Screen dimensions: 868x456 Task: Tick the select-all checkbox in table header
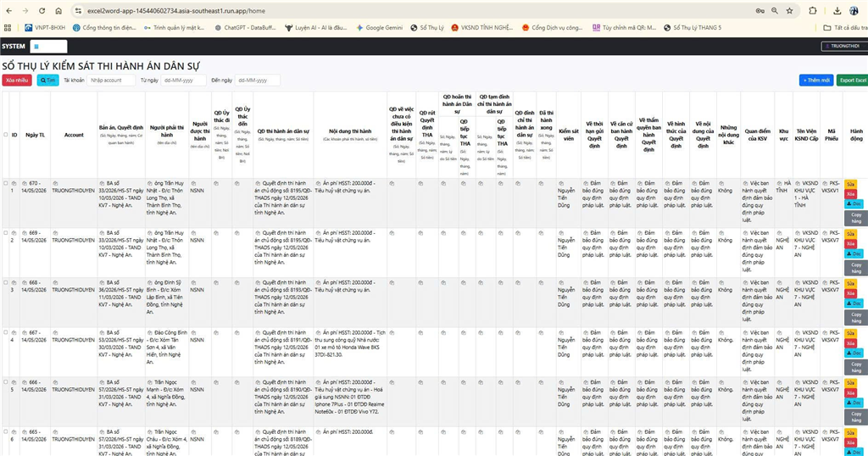6,135
